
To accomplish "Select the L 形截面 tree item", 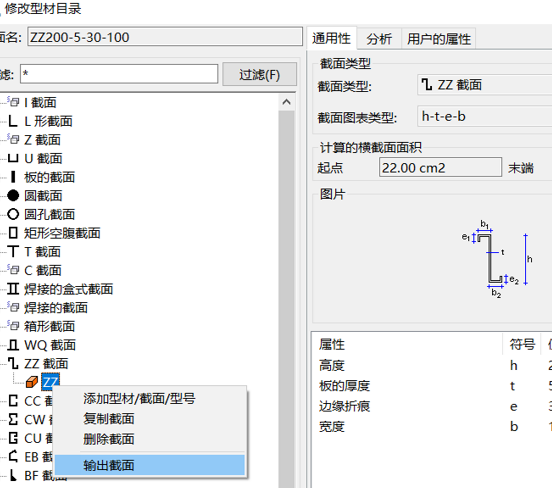I will click(48, 121).
